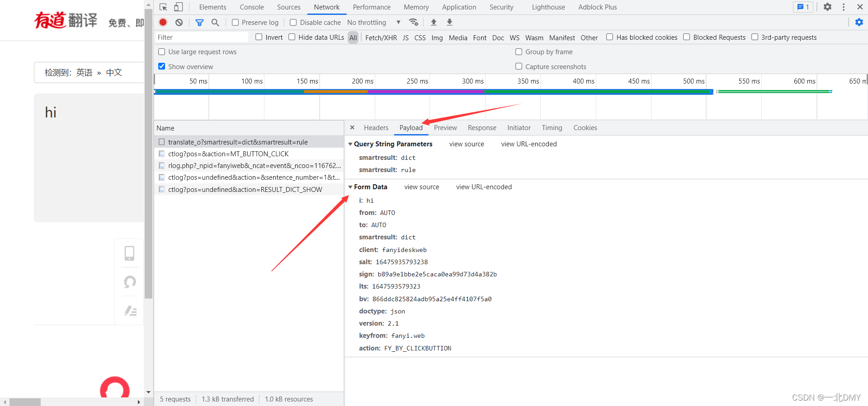Click the page horizontal scrollbar thumb
This screenshot has width=868, height=406.
coord(25,402)
